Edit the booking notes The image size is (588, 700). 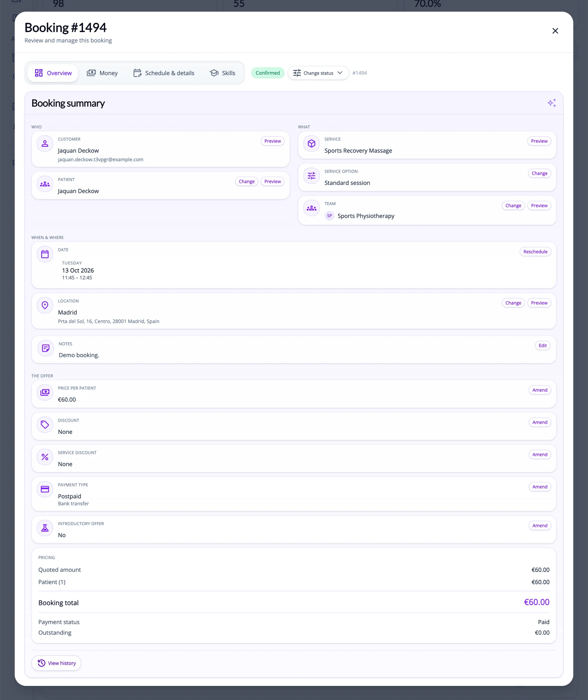[543, 346]
